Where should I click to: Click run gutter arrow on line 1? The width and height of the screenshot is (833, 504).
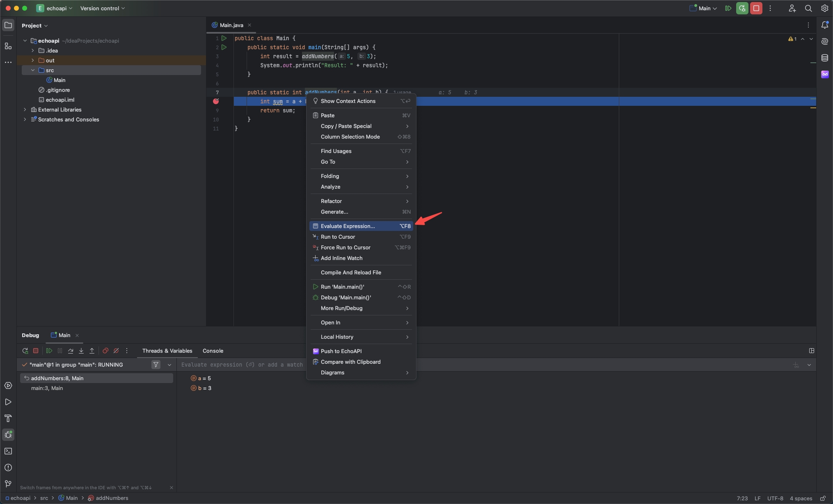click(224, 38)
